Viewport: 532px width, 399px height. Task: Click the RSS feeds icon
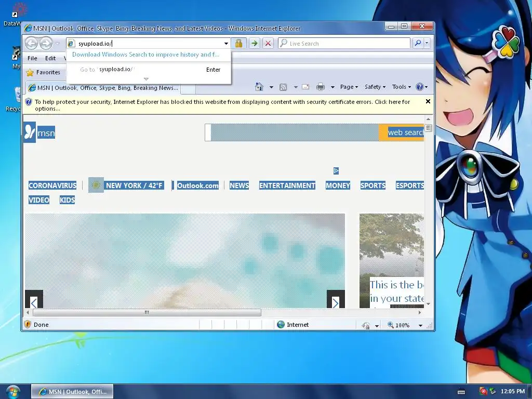[283, 87]
